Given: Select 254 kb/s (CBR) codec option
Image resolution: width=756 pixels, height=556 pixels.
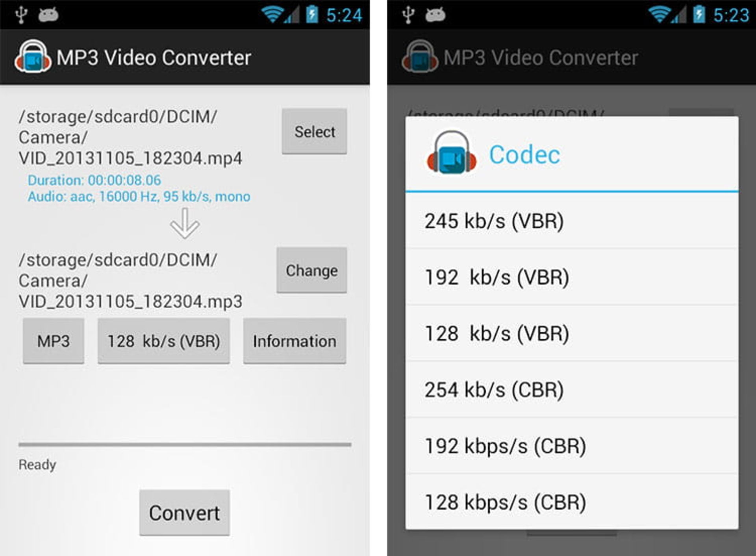Looking at the screenshot, I should click(x=572, y=390).
